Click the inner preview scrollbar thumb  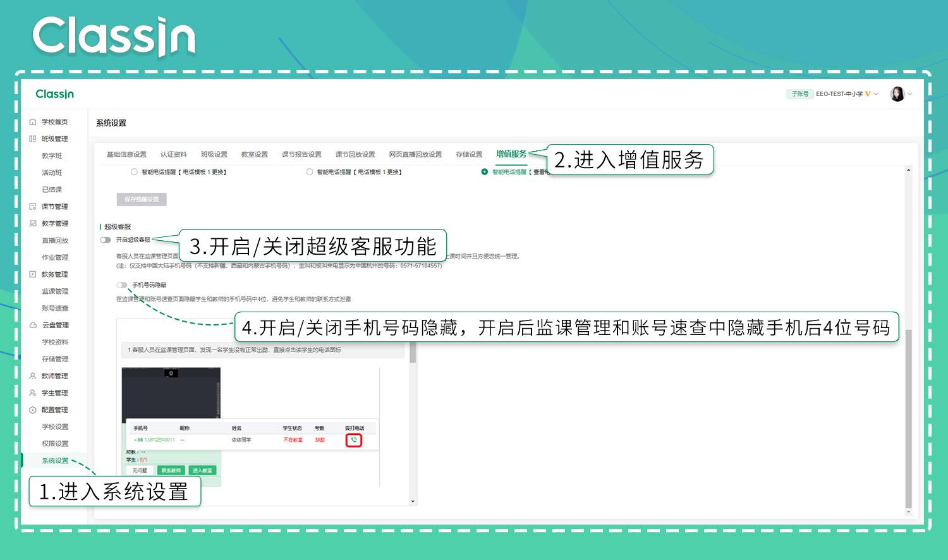[413, 352]
